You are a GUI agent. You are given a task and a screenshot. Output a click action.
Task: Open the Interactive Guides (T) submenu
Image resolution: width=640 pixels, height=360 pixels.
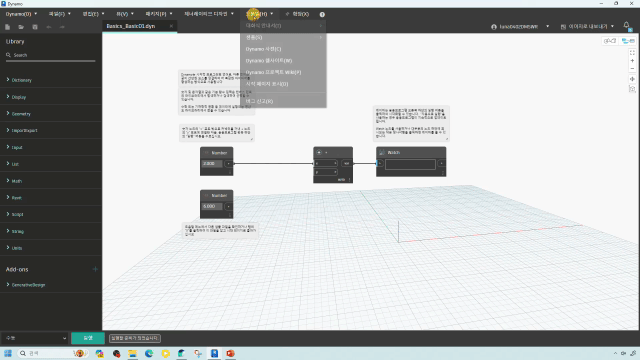[283, 26]
